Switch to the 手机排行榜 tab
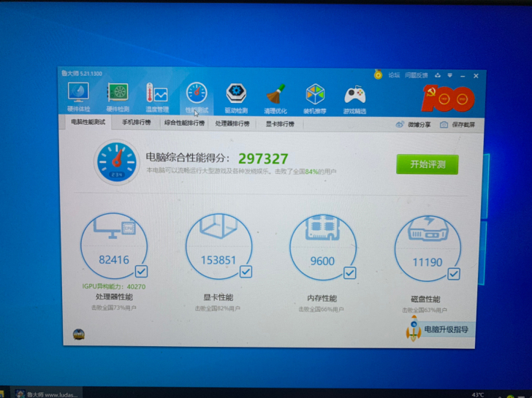 pos(137,123)
